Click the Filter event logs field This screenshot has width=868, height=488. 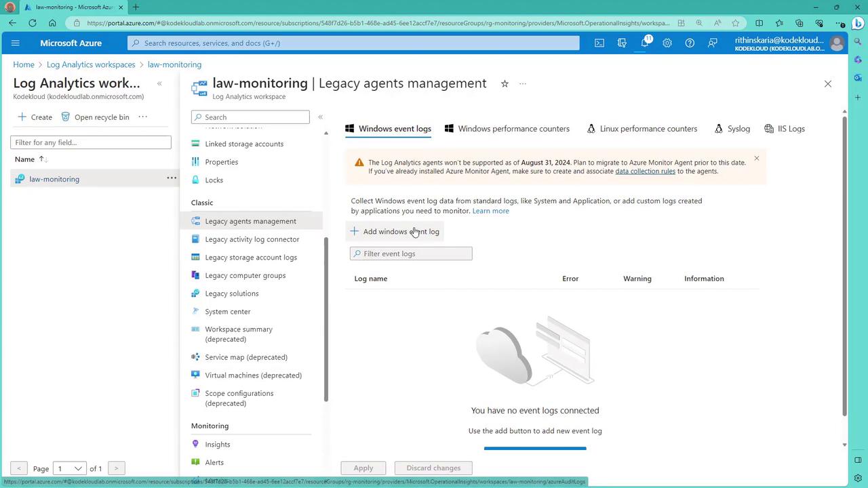[411, 253]
